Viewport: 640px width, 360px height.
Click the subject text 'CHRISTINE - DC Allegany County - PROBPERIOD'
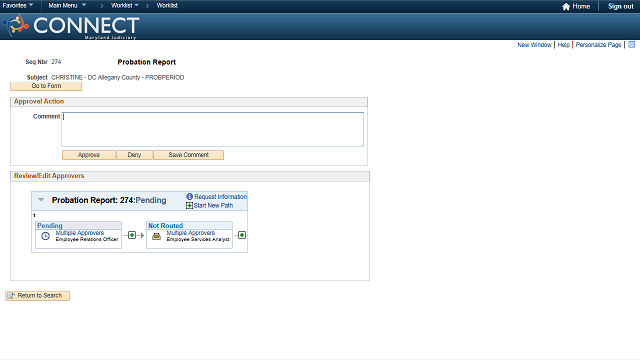[118, 77]
